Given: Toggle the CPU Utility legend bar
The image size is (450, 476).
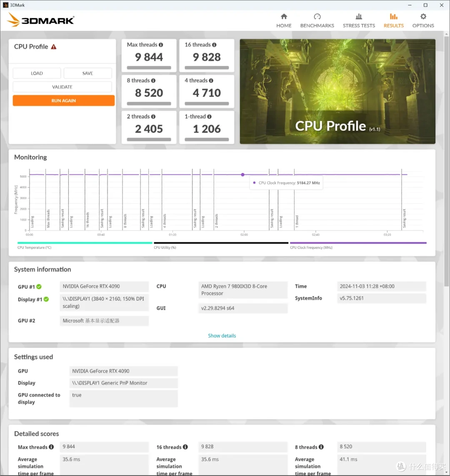Looking at the screenshot, I should [221, 243].
